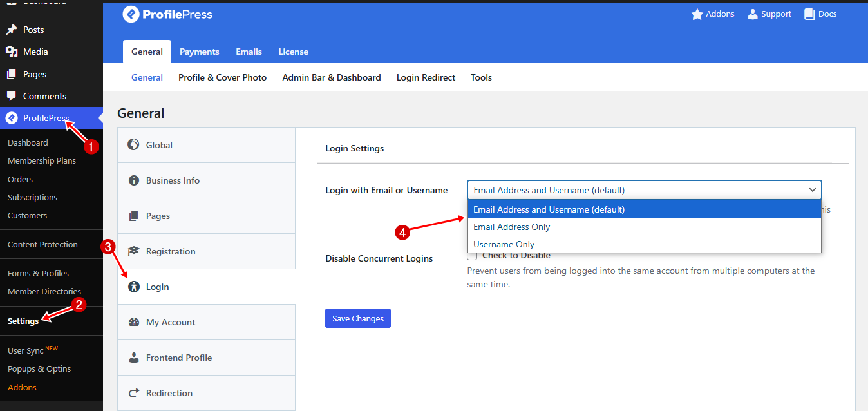Switch to the License tab
This screenshot has width=868, height=411.
pyautogui.click(x=294, y=52)
